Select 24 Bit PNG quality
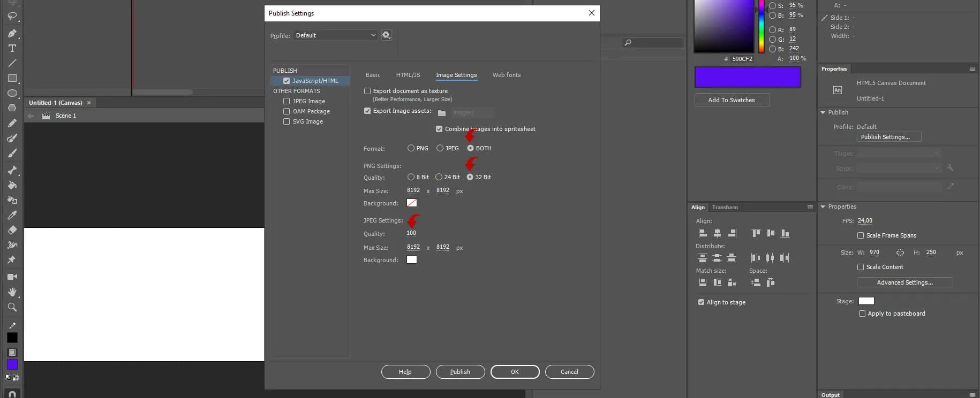 (439, 177)
